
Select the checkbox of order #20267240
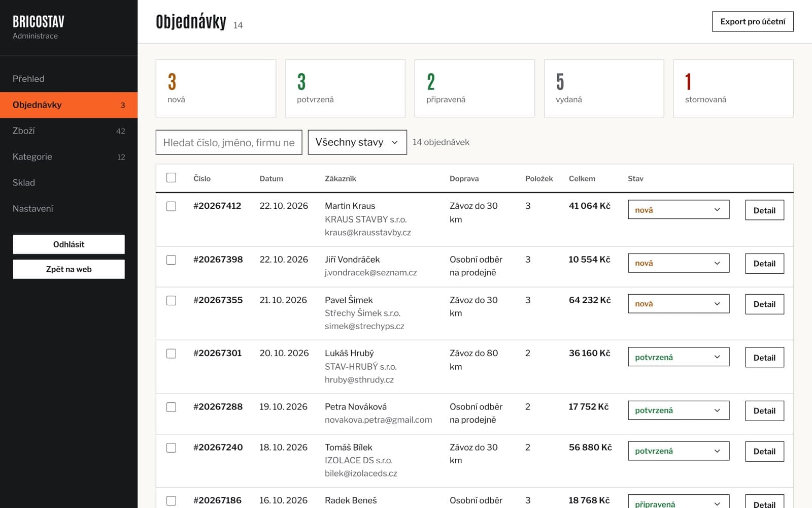(x=171, y=448)
